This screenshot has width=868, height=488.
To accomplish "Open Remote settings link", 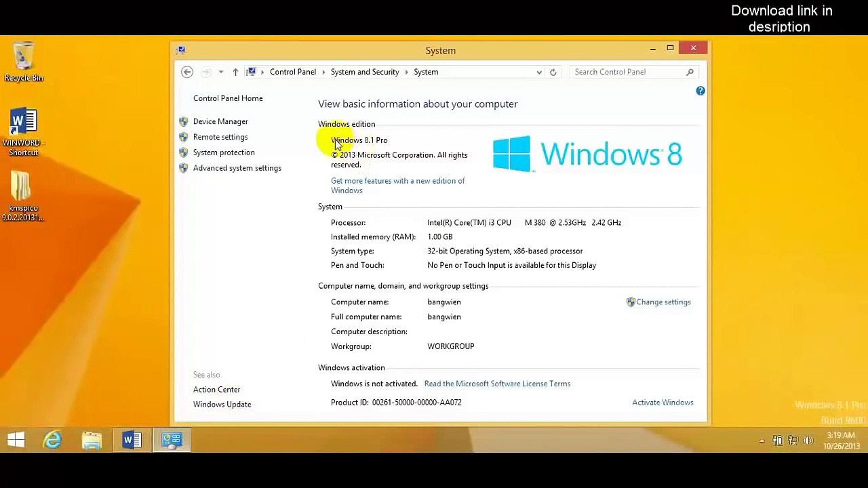I will [220, 137].
